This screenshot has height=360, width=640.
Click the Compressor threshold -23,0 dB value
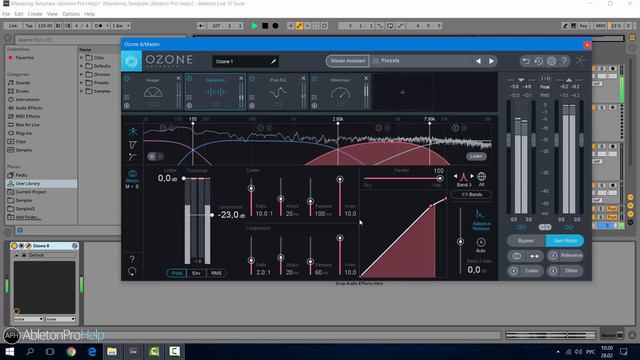click(231, 215)
